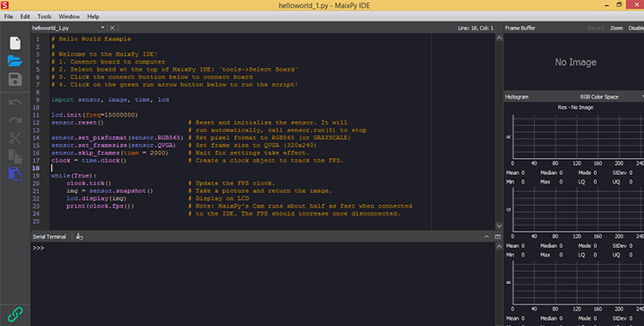Screen dimensions: 644x326
Task: Click the undo arrow icon in the sidebar
Action: 15,102
